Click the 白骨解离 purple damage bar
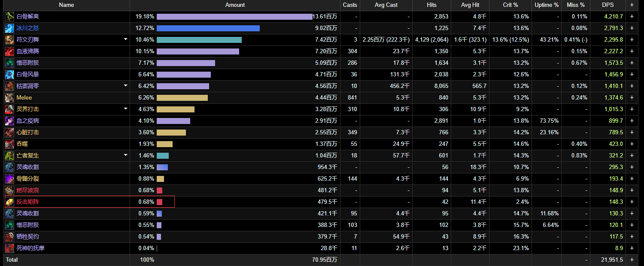Viewport: 644px width, 266px height. tap(234, 17)
